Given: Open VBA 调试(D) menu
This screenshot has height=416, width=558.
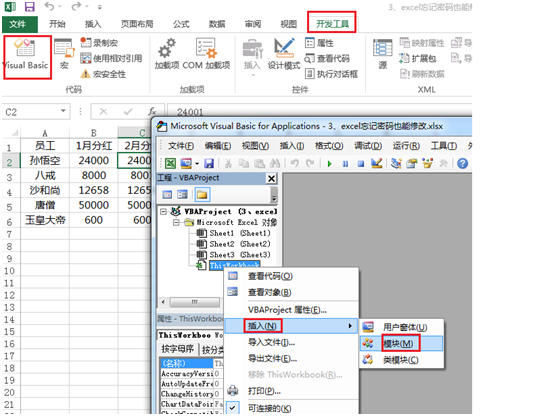Looking at the screenshot, I should (368, 146).
